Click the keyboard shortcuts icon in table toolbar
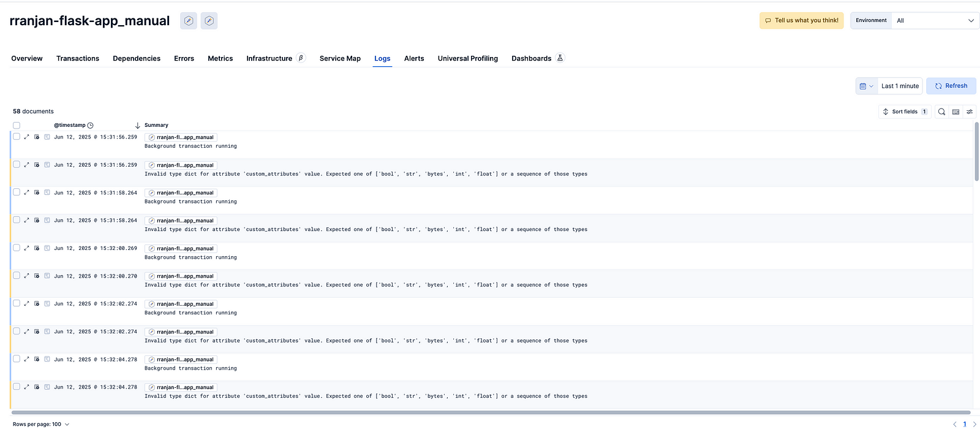Image resolution: width=980 pixels, height=432 pixels. pyautogui.click(x=956, y=112)
